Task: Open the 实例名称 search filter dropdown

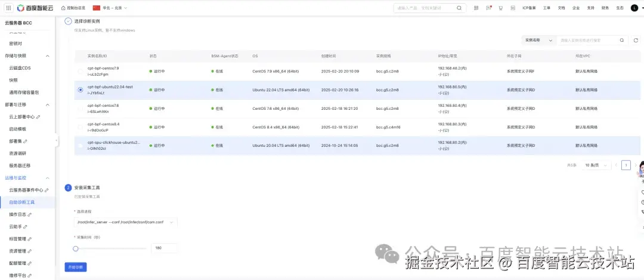Action: [x=539, y=40]
